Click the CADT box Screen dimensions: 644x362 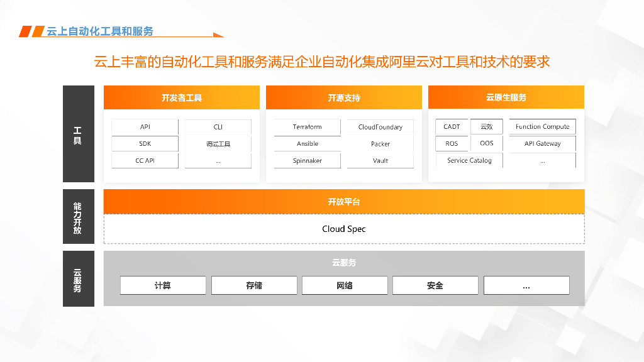452,126
